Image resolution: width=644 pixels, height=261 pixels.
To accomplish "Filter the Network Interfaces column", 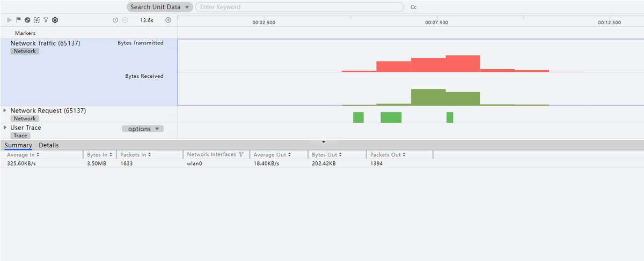I will point(241,154).
